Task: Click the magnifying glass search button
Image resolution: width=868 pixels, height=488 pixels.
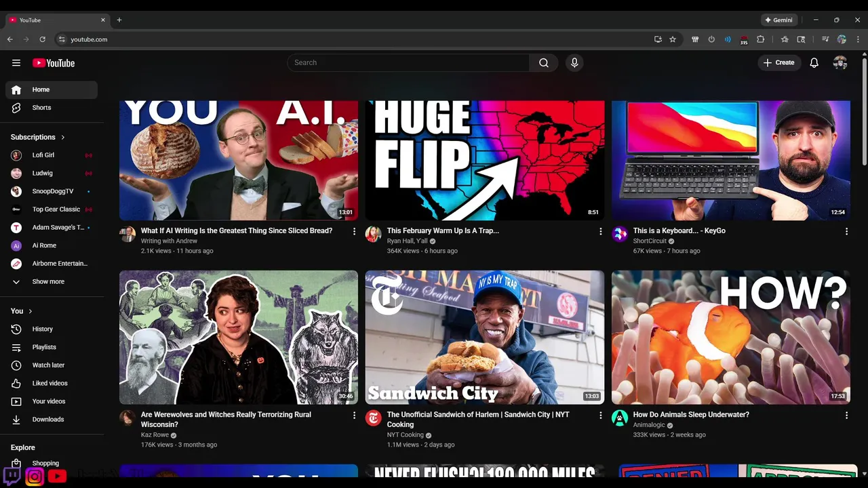Action: (544, 63)
